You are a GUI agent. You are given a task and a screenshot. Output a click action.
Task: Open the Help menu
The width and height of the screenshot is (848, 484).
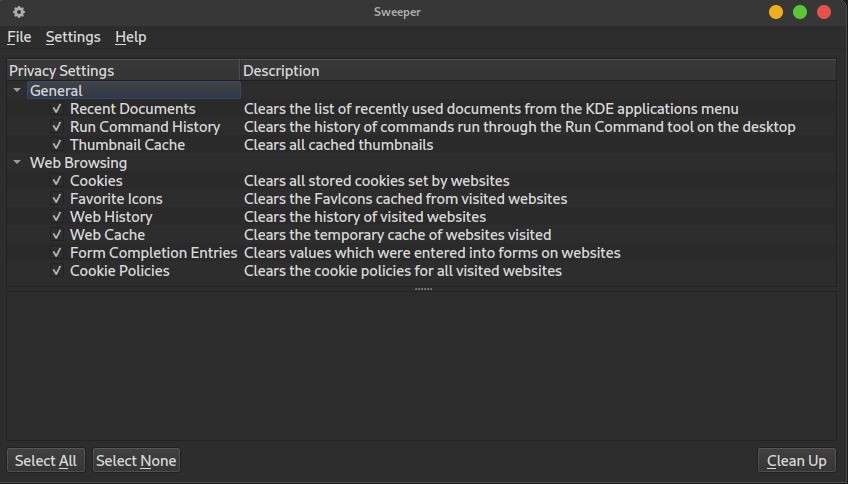[130, 37]
